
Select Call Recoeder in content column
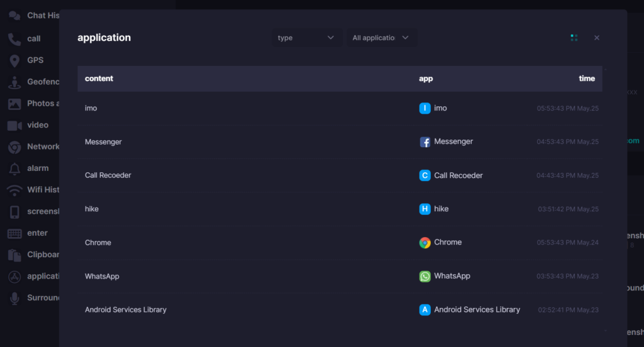[108, 175]
